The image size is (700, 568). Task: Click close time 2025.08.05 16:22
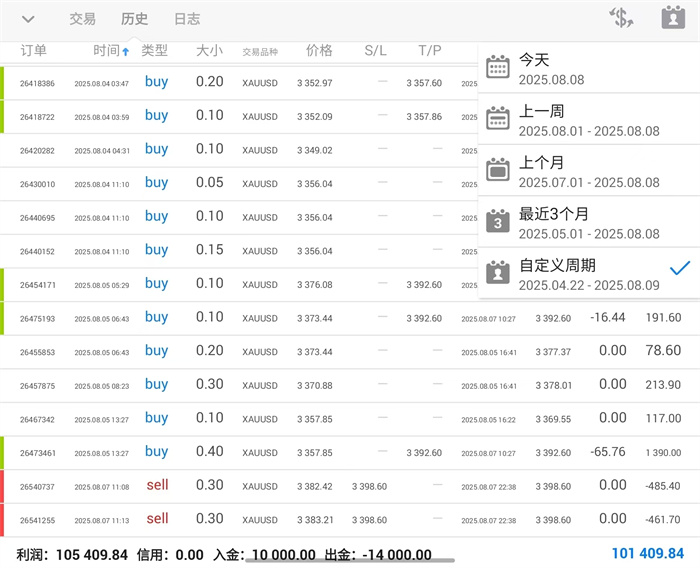tap(488, 420)
